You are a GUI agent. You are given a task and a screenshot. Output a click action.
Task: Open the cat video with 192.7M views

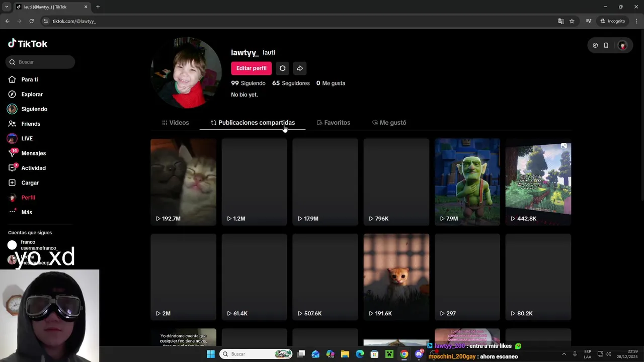point(183,182)
